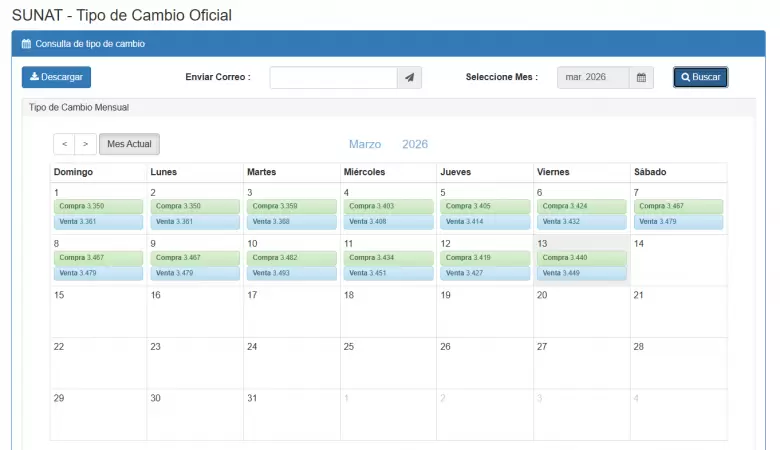Click Compra 3.359 on Tuesday March 3
Viewport: 780px width, 450px height.
pyautogui.click(x=290, y=206)
